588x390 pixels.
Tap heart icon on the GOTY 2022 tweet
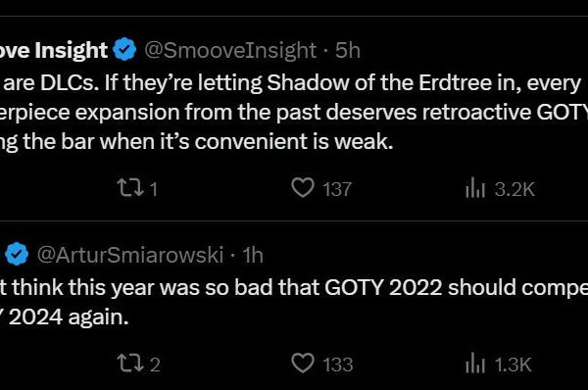(303, 363)
